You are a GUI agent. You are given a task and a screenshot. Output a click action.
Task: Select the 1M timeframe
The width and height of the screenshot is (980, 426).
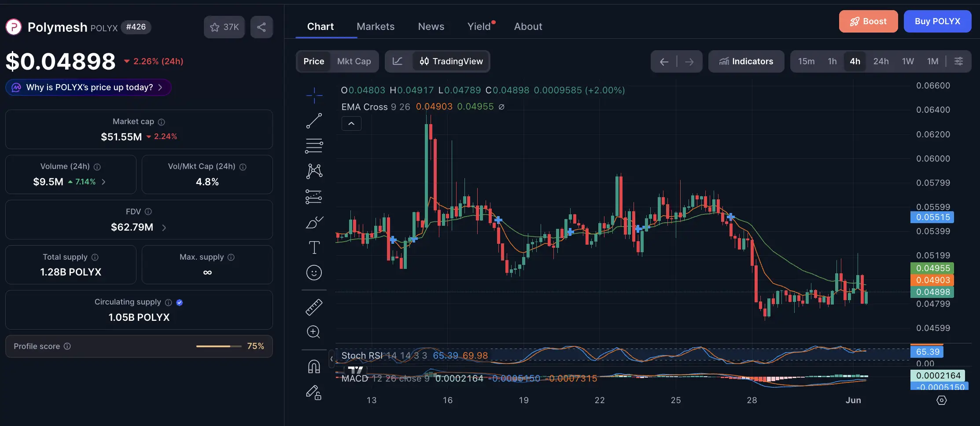click(x=933, y=61)
